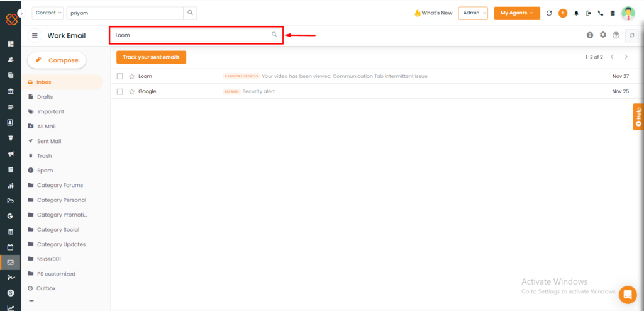Open the orange Help side tab
This screenshot has width=644, height=311.
coord(638,116)
